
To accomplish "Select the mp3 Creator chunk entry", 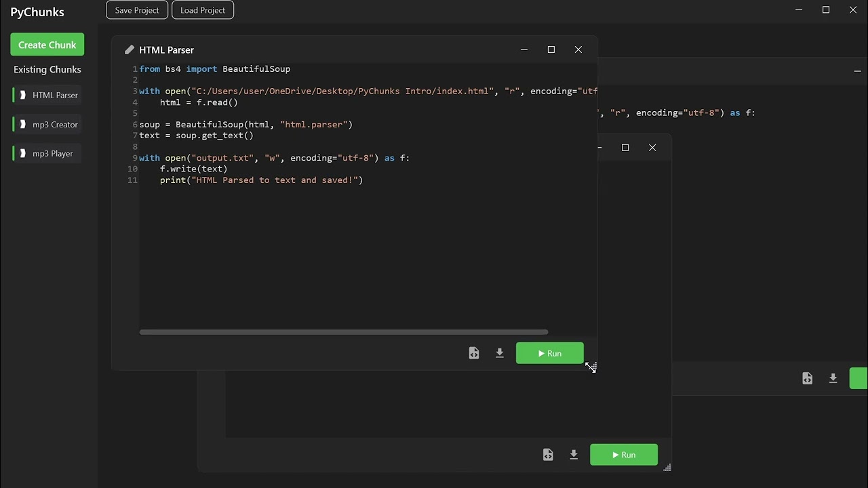I will (47, 124).
